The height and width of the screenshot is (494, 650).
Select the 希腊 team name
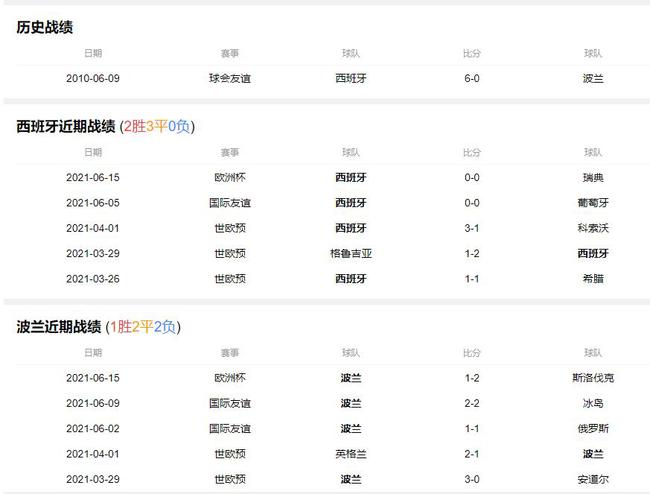tap(592, 278)
